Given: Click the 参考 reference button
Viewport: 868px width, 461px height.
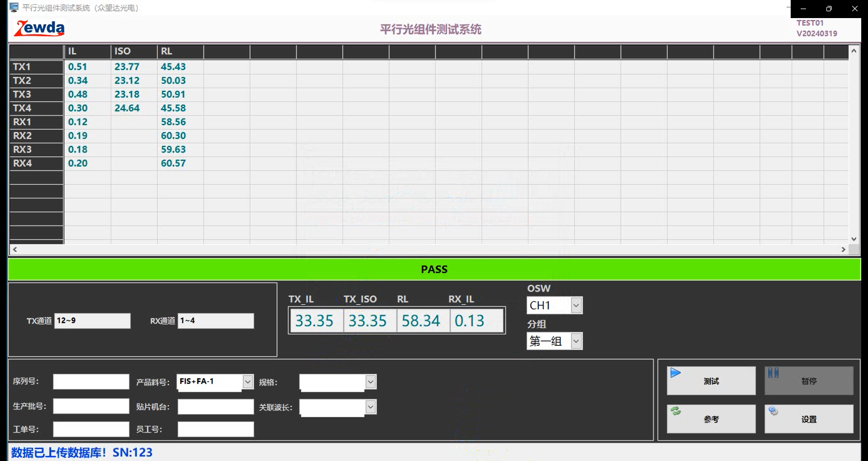Looking at the screenshot, I should coord(711,419).
